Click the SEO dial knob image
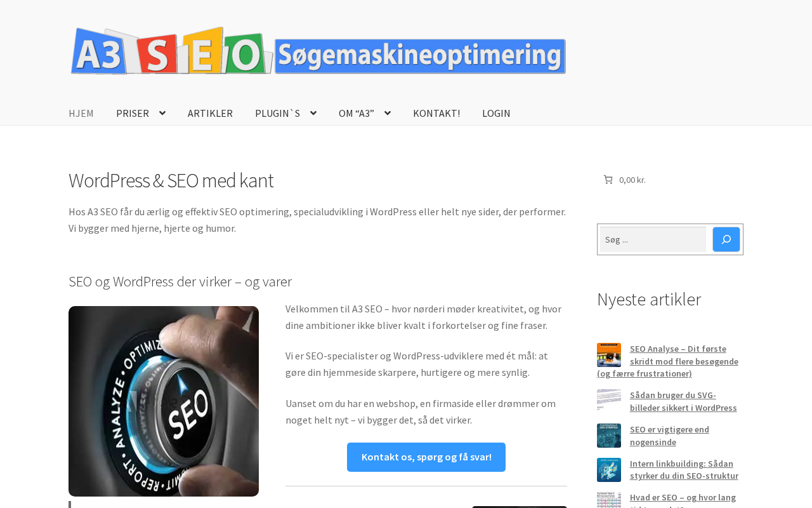This screenshot has width=812, height=508. click(x=164, y=401)
